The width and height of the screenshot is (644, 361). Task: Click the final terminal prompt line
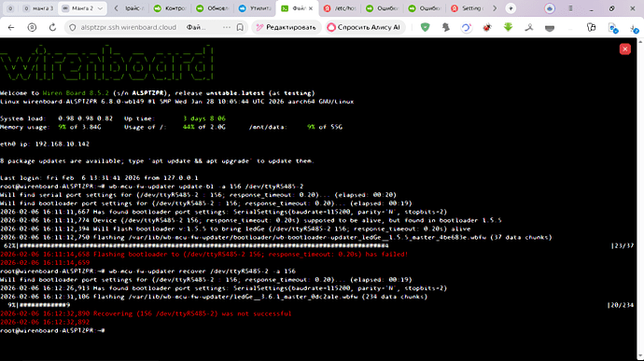(52, 330)
